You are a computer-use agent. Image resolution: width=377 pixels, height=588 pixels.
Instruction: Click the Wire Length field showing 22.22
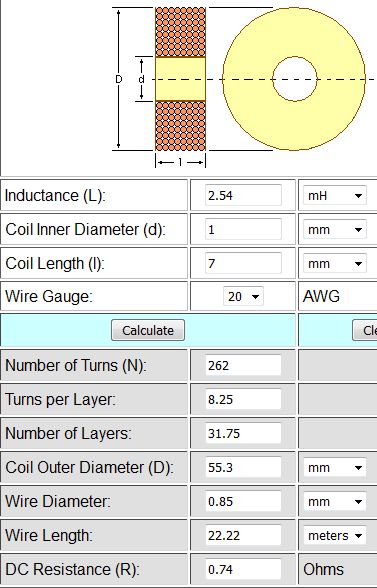[x=243, y=535]
